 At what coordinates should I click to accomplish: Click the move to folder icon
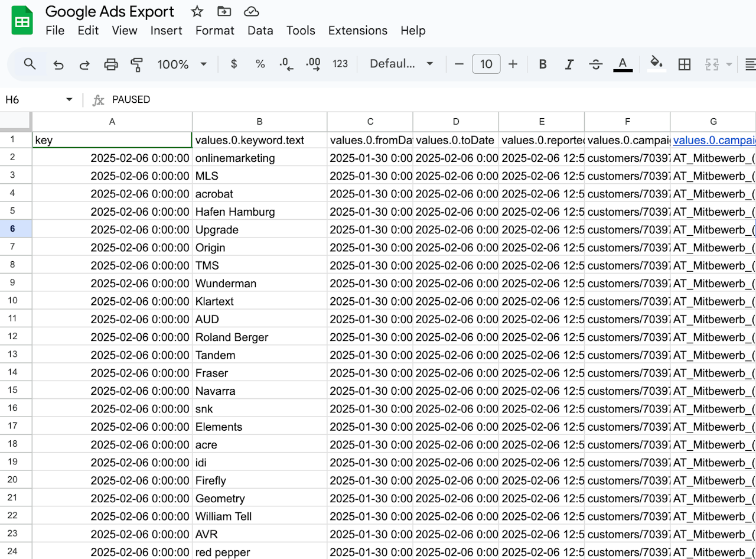point(224,12)
